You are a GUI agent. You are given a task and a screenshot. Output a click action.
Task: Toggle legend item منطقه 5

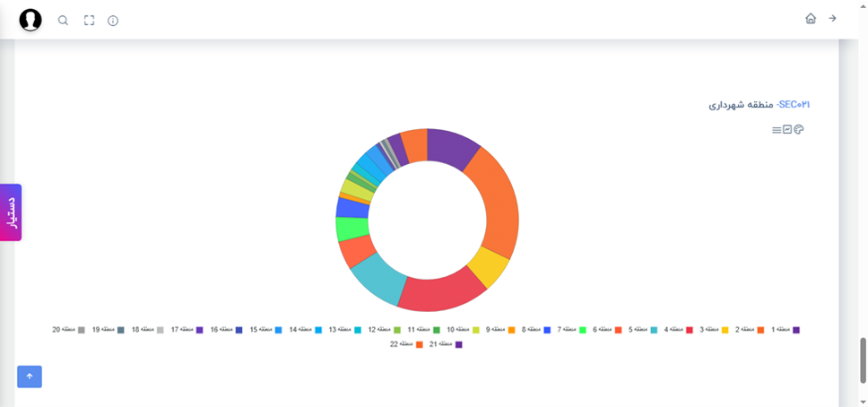(643, 330)
